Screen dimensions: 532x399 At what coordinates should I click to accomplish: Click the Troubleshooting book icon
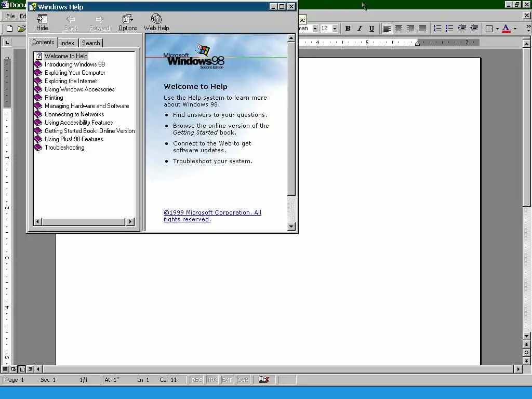click(38, 148)
